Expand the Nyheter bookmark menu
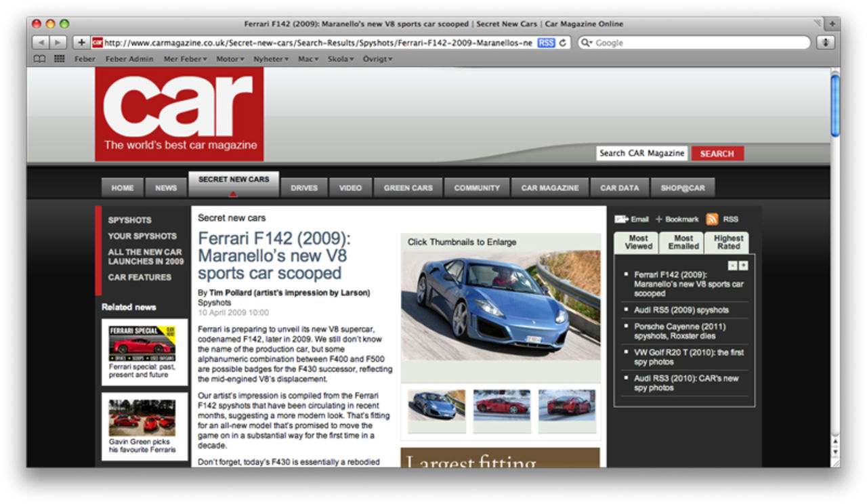Screen dimensions: 867x504 270,58
